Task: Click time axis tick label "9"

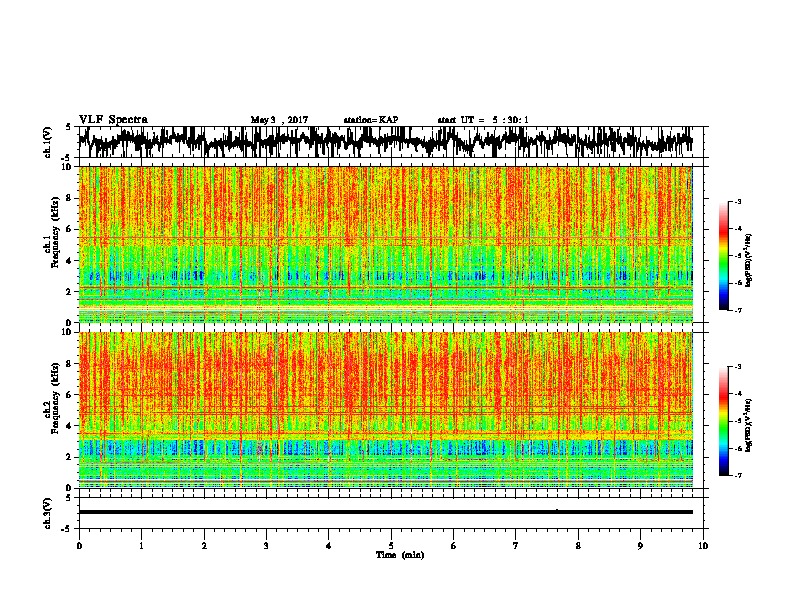Action: point(640,545)
